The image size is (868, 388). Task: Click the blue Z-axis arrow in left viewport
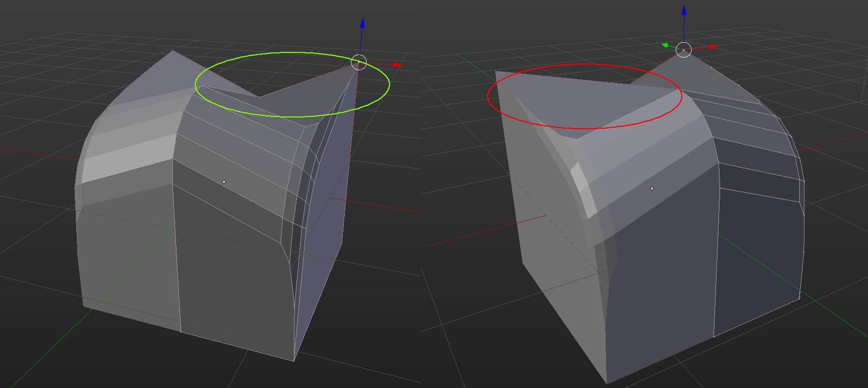(363, 23)
